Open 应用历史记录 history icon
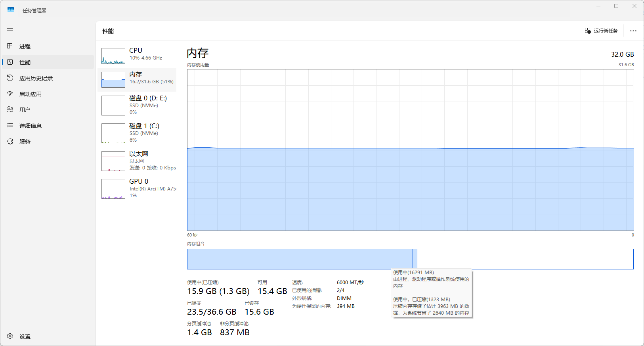 (x=10, y=78)
